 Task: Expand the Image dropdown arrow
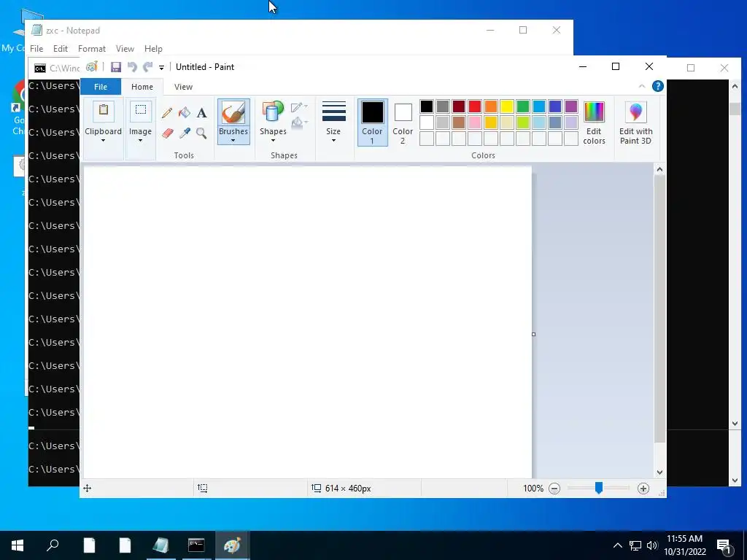point(141,141)
